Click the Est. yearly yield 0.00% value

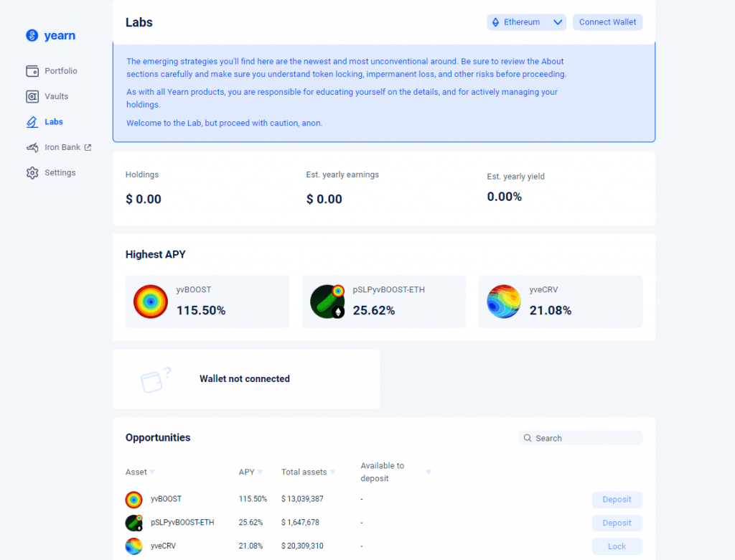pos(505,197)
